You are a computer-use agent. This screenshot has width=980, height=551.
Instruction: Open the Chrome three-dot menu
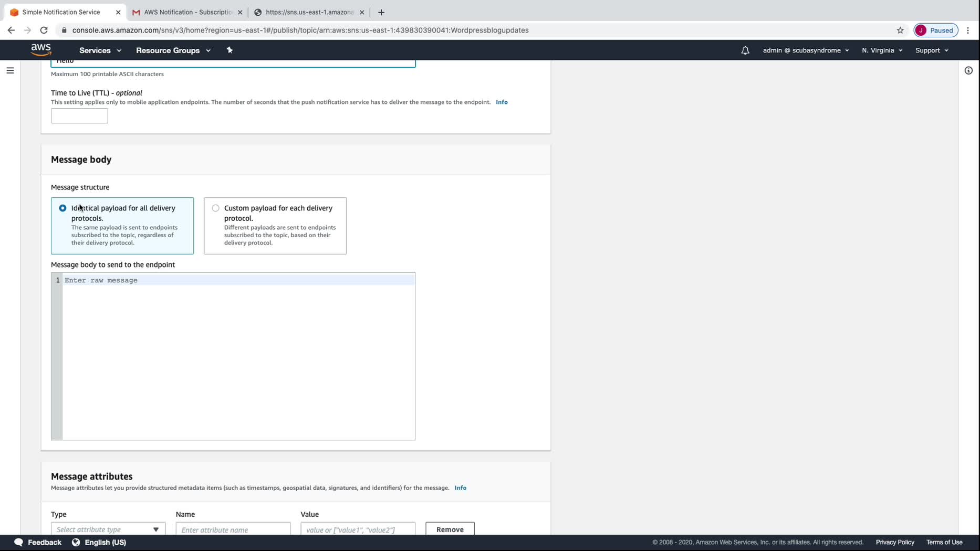pyautogui.click(x=968, y=30)
